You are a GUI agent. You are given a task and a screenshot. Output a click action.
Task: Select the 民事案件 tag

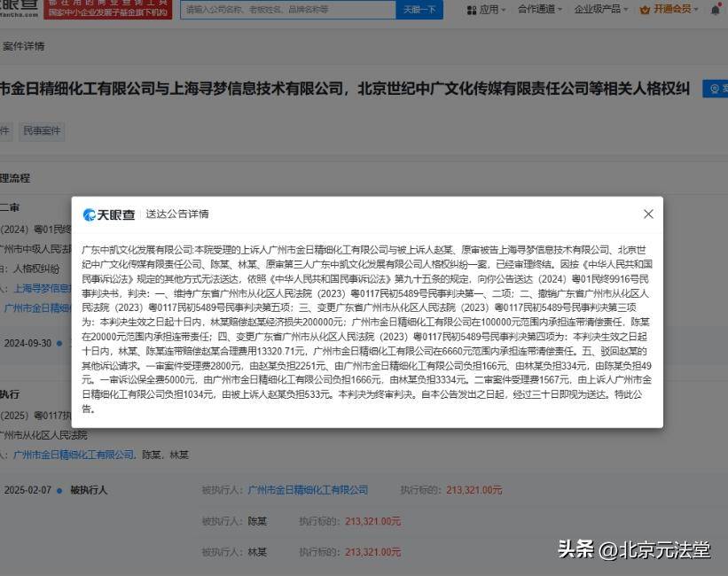pyautogui.click(x=42, y=131)
